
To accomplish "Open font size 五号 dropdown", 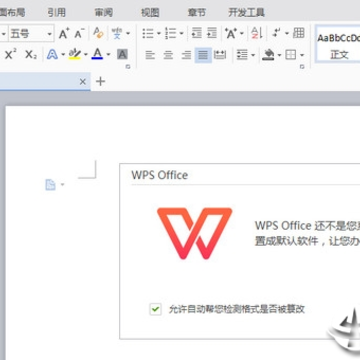I will pos(50,34).
